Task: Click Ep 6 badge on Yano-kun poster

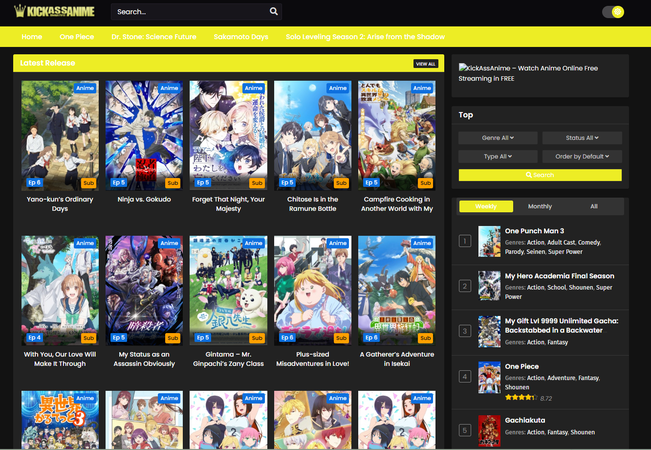Action: (x=34, y=183)
